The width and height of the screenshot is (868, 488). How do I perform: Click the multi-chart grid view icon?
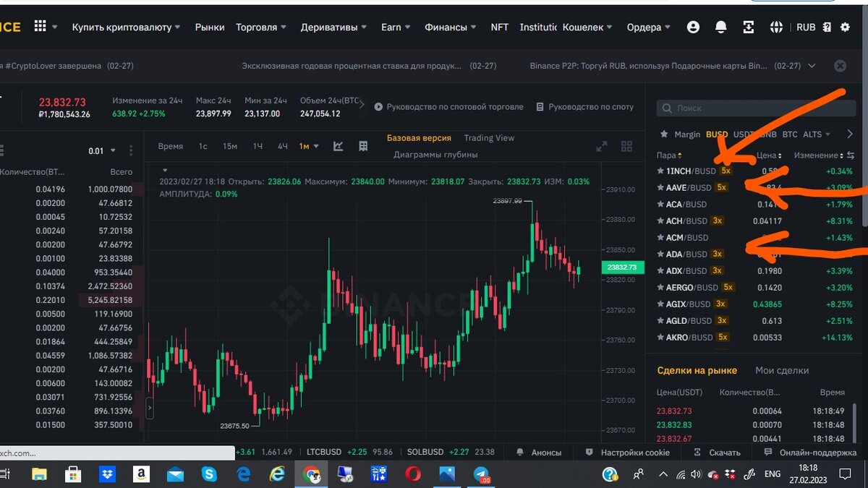[626, 146]
